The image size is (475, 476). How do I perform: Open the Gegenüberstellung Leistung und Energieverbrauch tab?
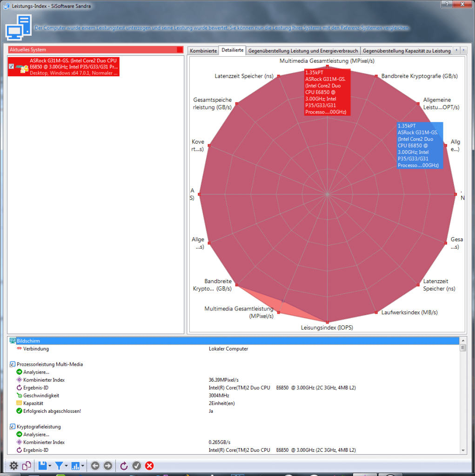click(303, 50)
